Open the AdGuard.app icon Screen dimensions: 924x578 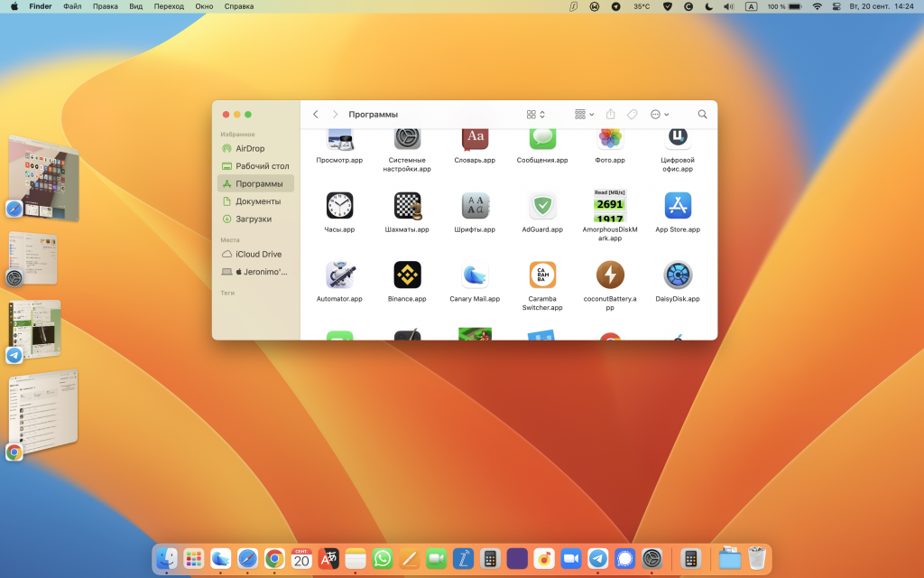(x=542, y=206)
